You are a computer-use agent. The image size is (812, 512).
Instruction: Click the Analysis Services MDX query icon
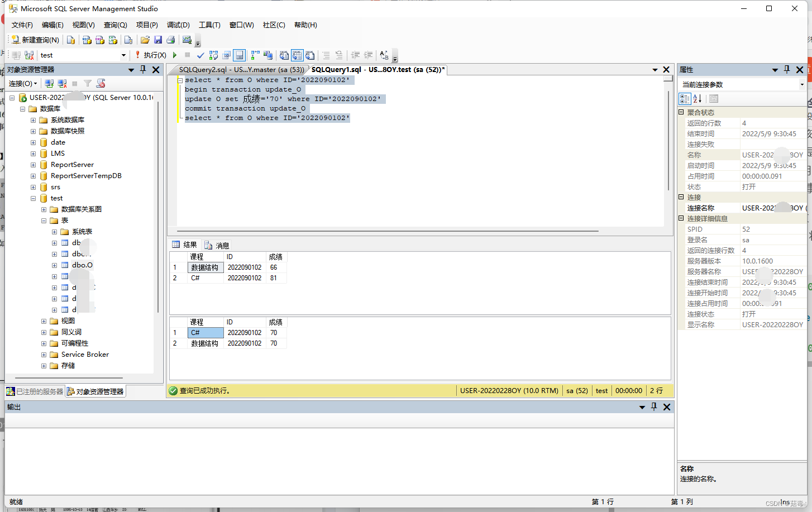click(x=87, y=40)
